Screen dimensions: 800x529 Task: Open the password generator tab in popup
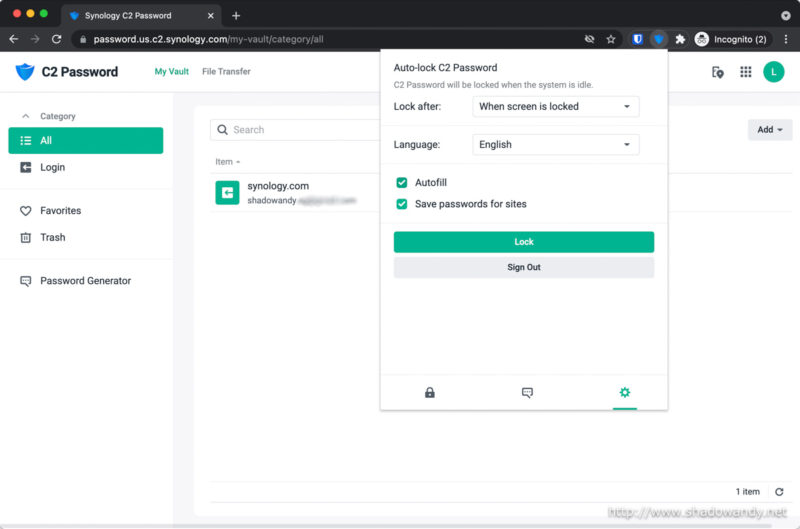point(527,393)
